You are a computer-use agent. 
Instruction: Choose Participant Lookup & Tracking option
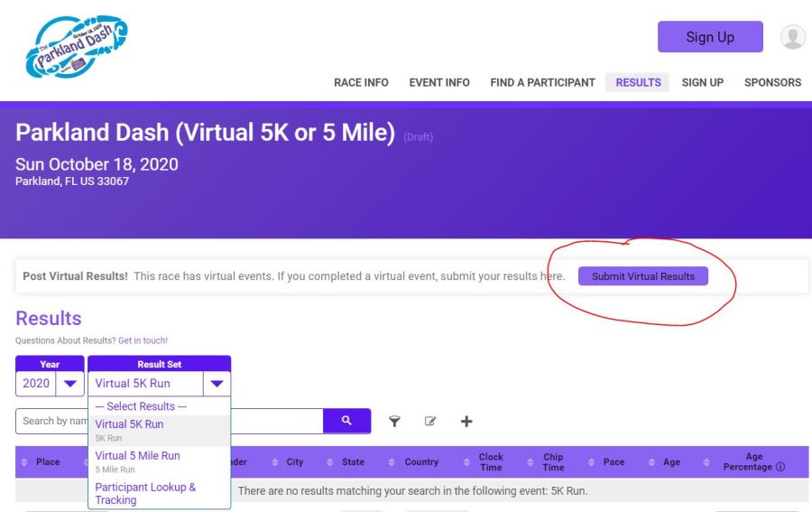click(x=160, y=493)
